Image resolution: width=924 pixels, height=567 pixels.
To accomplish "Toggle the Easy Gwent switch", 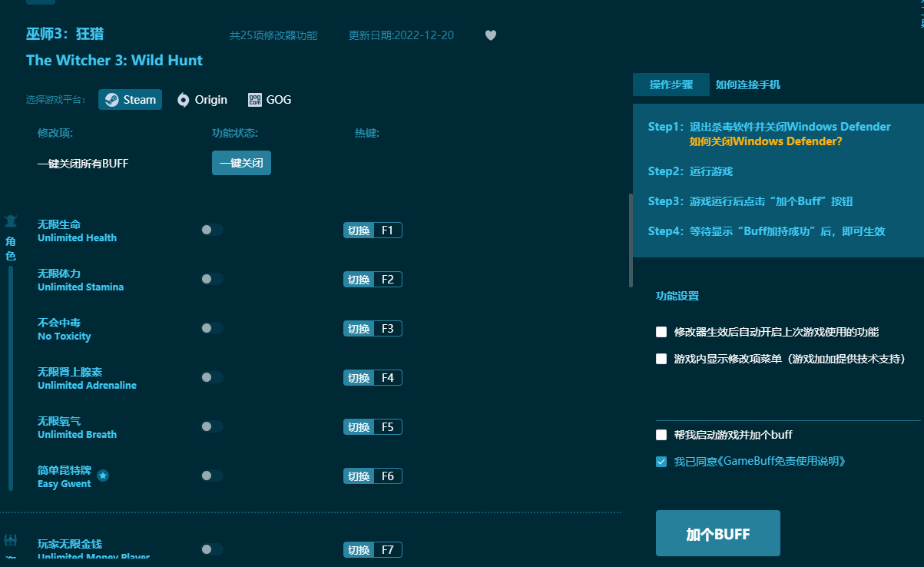I will (212, 476).
